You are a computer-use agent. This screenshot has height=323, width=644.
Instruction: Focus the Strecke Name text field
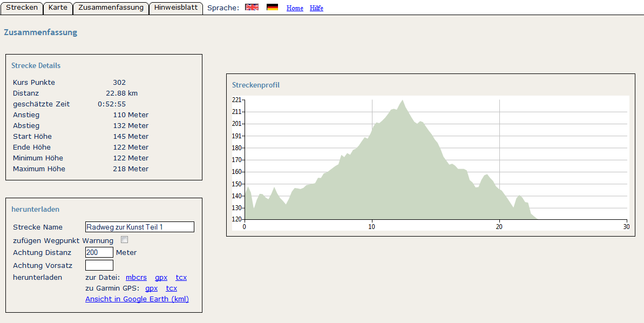139,227
